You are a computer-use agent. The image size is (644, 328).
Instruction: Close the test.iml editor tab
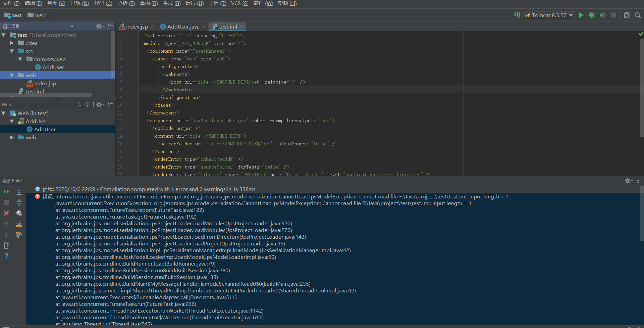pos(241,27)
